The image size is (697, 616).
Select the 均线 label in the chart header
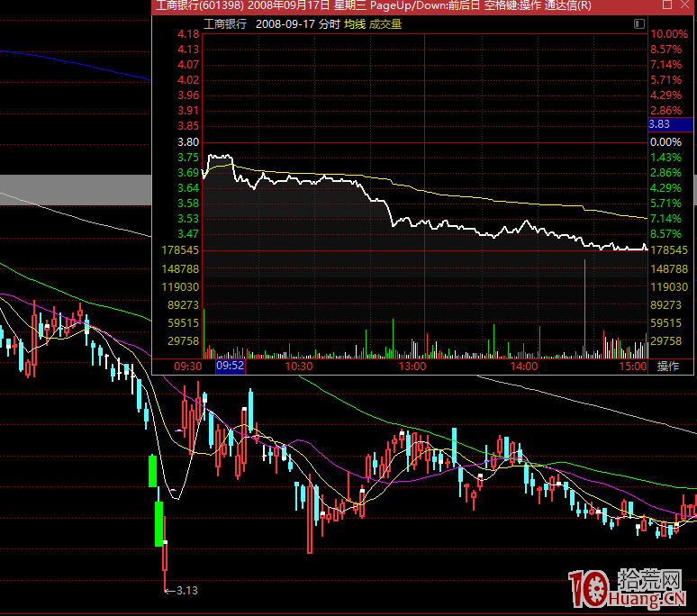pos(355,24)
